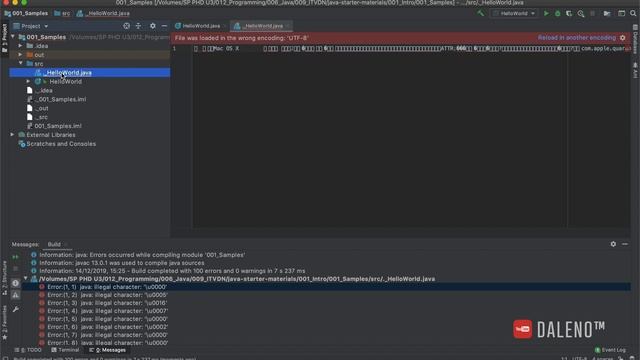Toggle warnings filter icon in Messages

pos(16,295)
